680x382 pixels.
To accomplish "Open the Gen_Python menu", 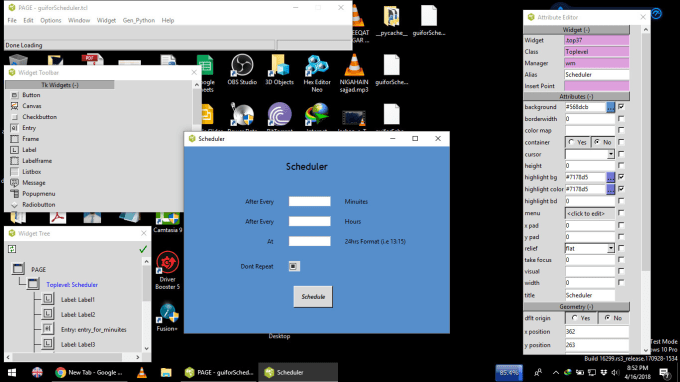I will click(x=139, y=20).
